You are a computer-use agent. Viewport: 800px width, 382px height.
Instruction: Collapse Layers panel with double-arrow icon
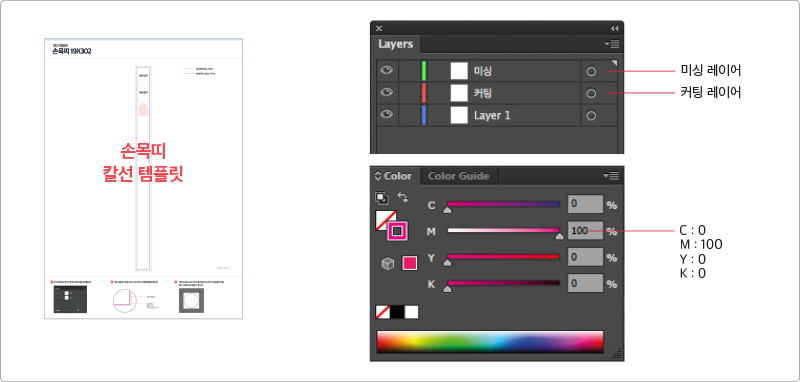[x=614, y=29]
